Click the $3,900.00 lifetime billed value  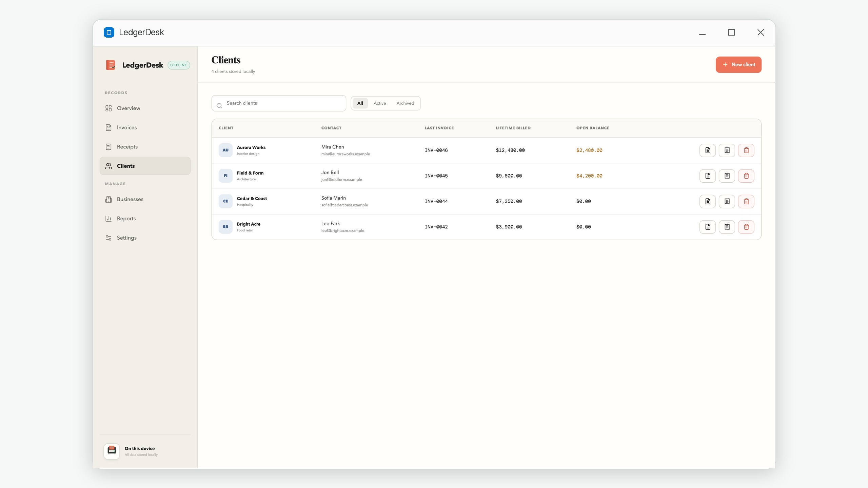[509, 227]
